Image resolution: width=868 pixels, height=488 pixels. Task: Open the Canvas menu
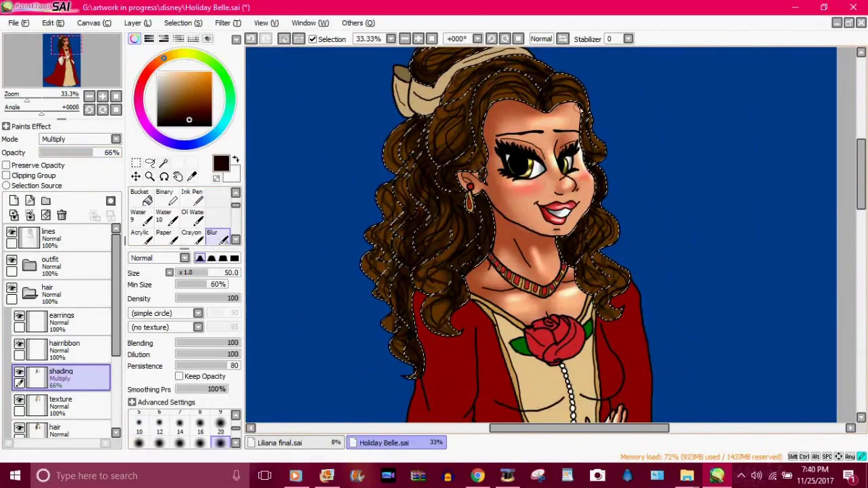click(94, 23)
